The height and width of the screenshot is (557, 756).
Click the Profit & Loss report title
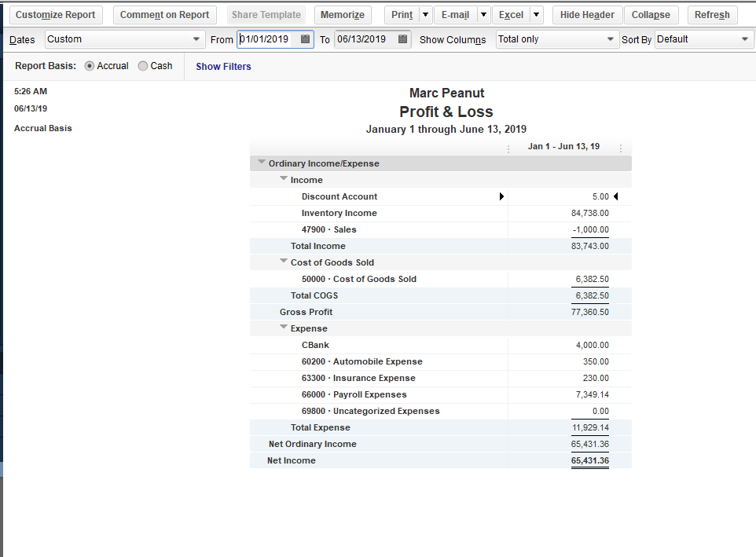(446, 112)
